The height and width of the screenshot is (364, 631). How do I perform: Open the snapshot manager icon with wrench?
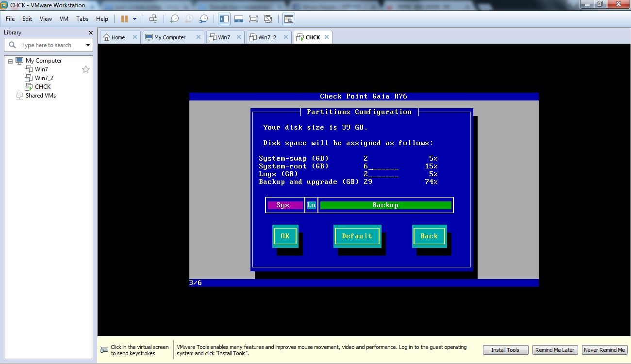[x=204, y=19]
